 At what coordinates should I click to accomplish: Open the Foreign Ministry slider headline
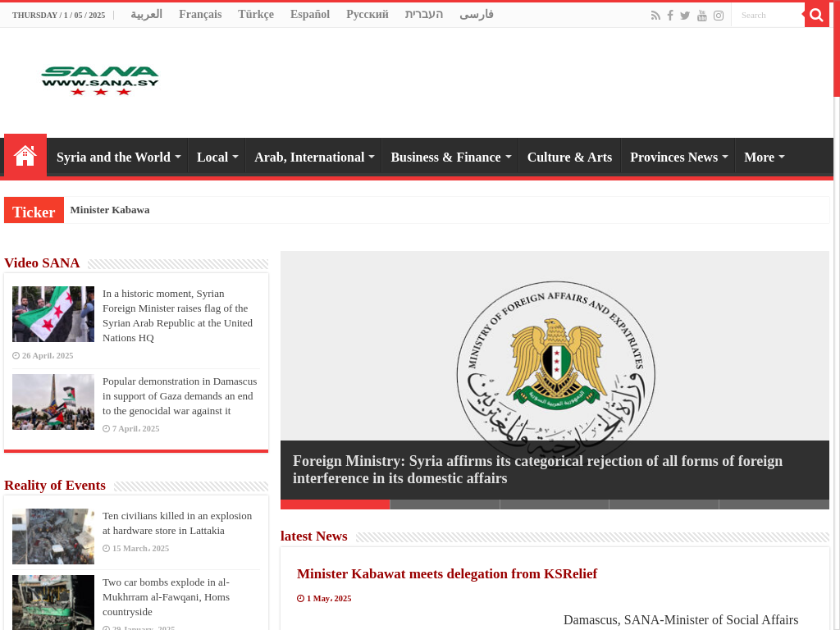coord(537,470)
